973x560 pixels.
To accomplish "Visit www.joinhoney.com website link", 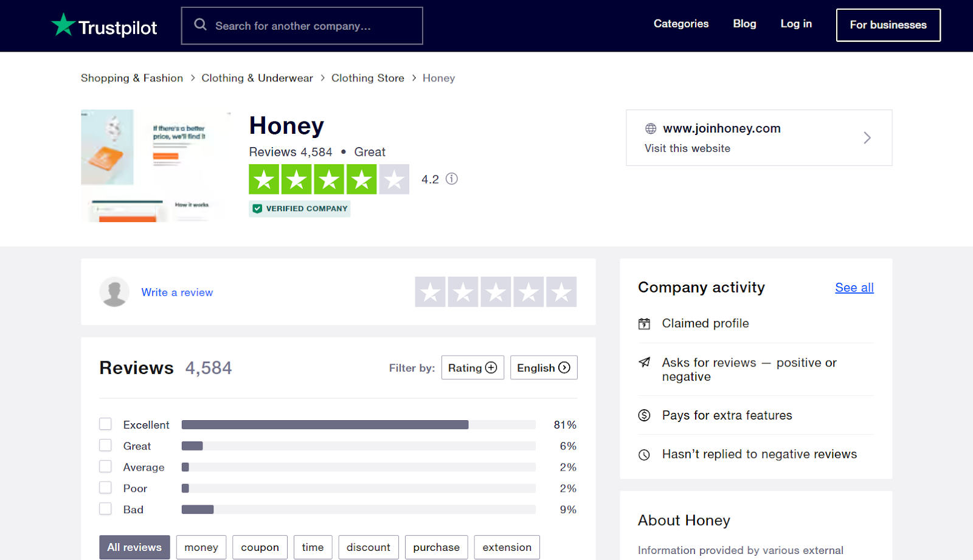I will 722,128.
